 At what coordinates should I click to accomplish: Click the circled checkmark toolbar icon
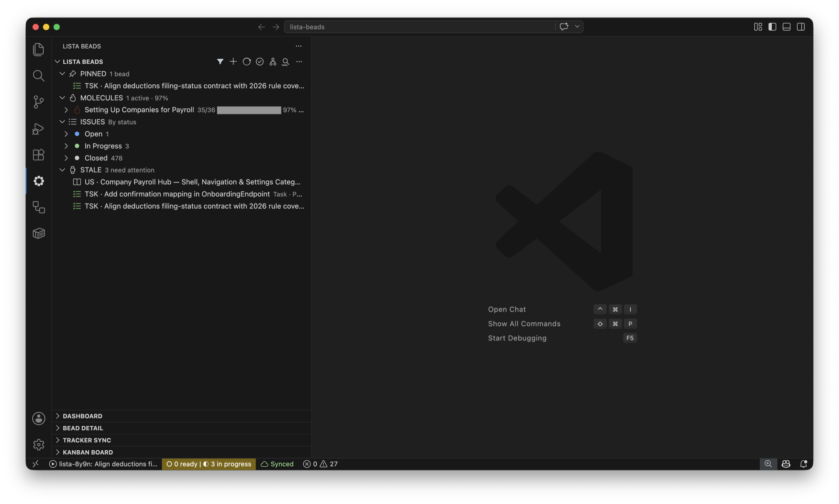tap(260, 62)
